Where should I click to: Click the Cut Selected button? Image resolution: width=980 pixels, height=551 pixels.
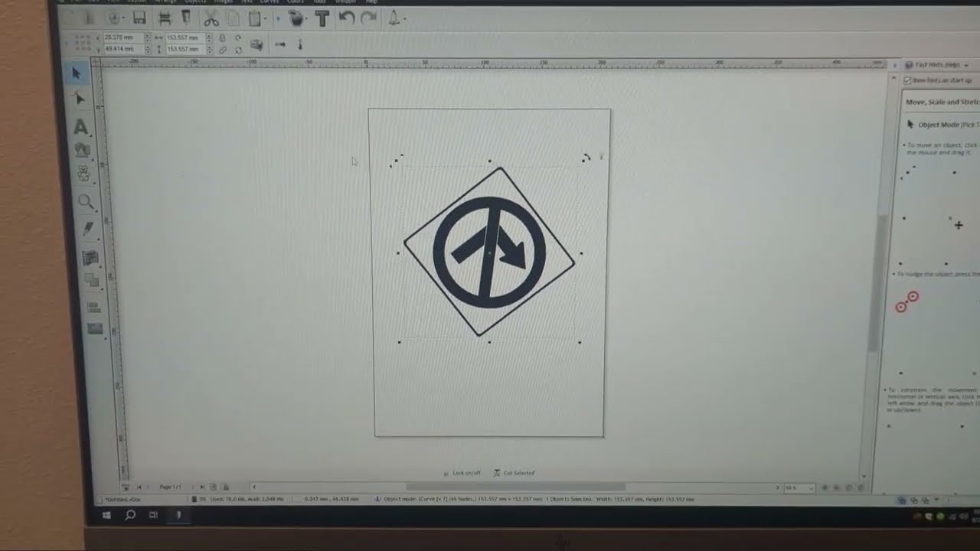coord(514,473)
